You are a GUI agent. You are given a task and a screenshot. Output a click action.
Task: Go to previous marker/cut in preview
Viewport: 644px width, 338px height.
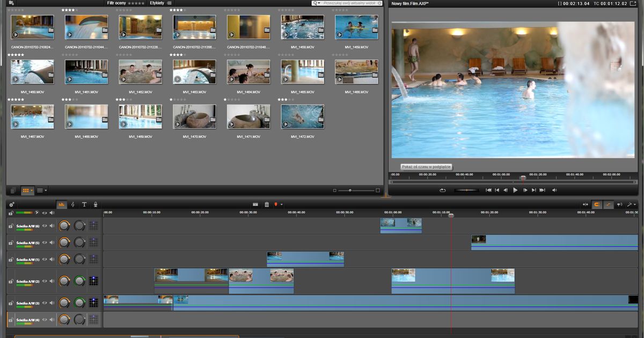click(x=497, y=190)
